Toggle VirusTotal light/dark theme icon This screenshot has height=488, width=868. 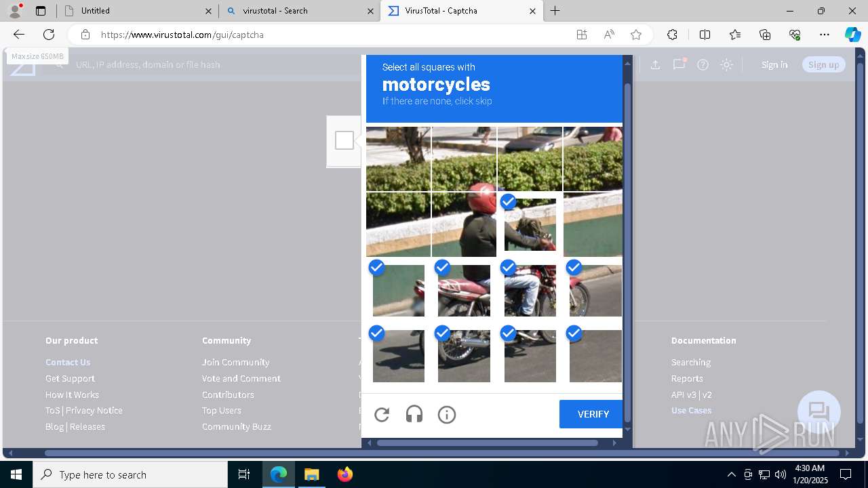pyautogui.click(x=727, y=64)
